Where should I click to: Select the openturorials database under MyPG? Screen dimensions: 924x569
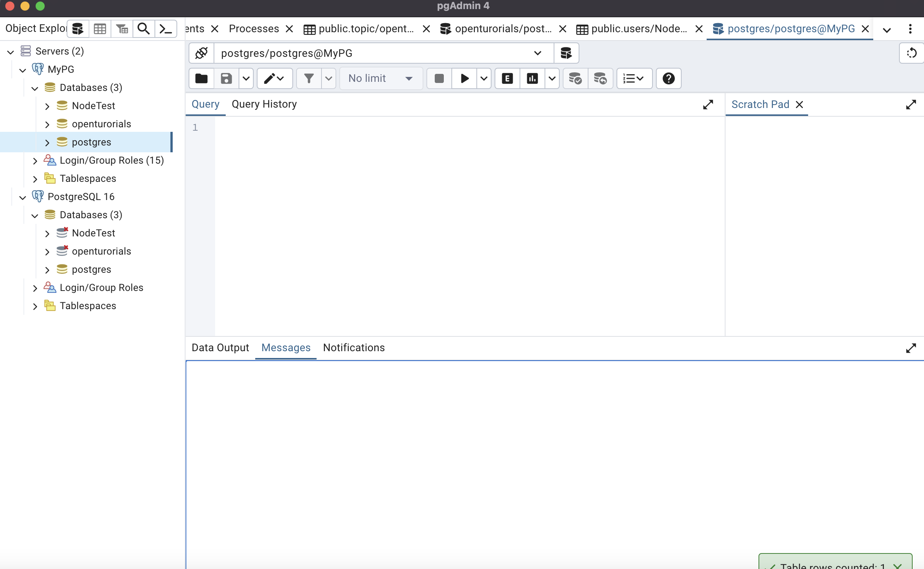tap(101, 124)
